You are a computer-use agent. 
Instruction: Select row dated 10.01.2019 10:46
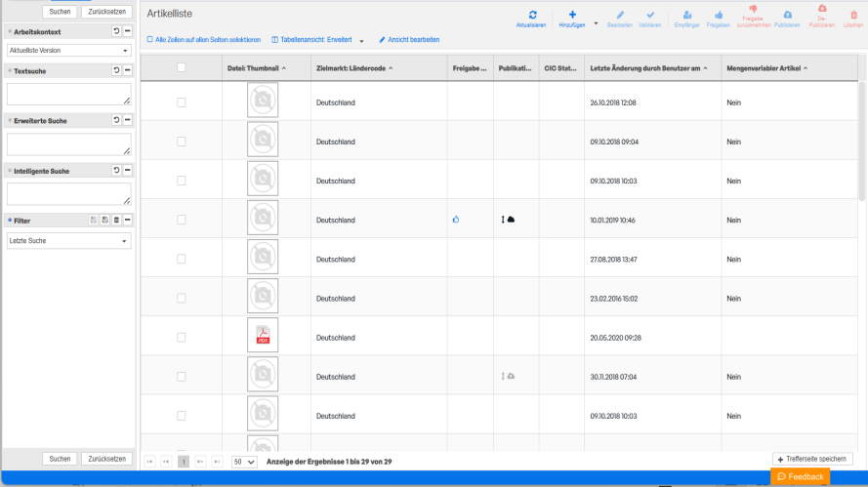tap(181, 220)
